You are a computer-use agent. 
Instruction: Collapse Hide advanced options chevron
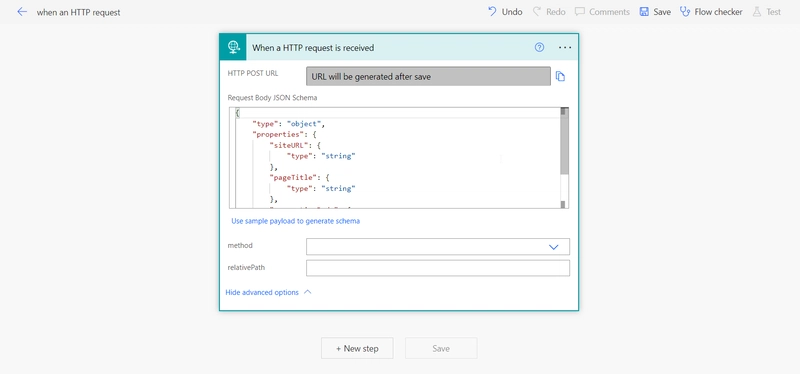coord(307,292)
